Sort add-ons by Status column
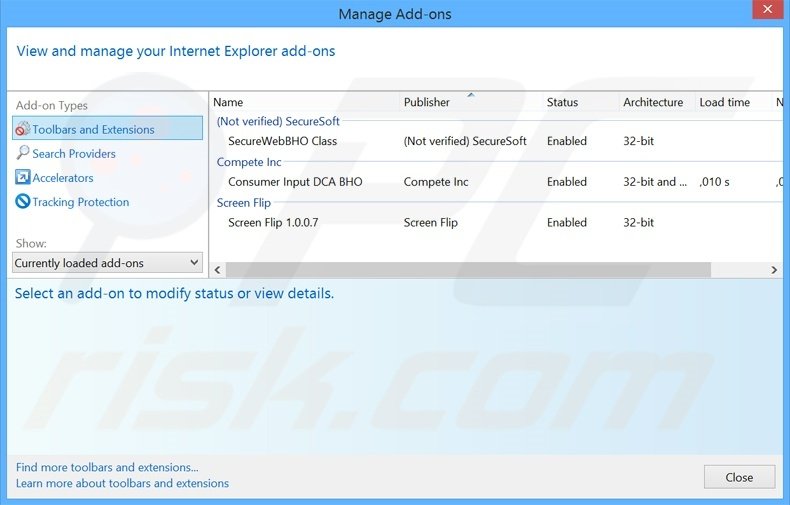Screen dimensions: 790x505 tap(562, 102)
